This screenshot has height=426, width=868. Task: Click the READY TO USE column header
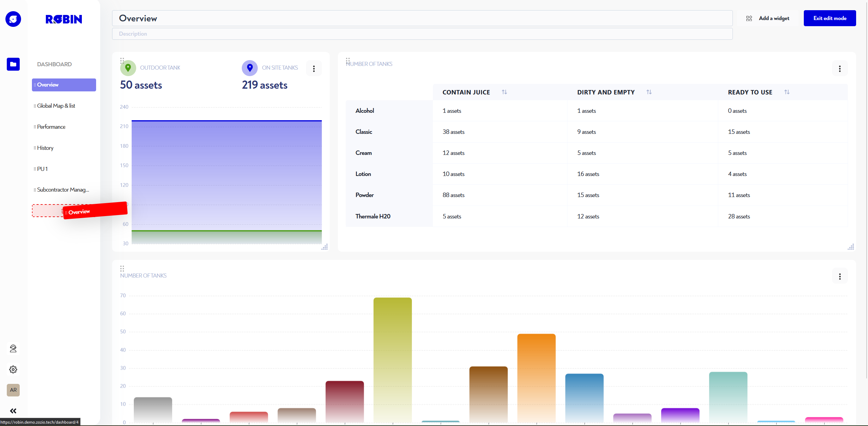[x=750, y=92]
